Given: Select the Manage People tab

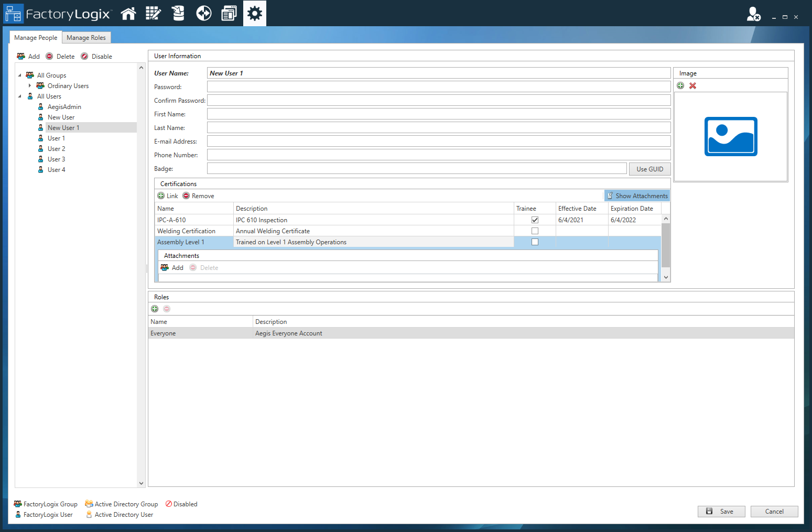Looking at the screenshot, I should click(x=36, y=38).
